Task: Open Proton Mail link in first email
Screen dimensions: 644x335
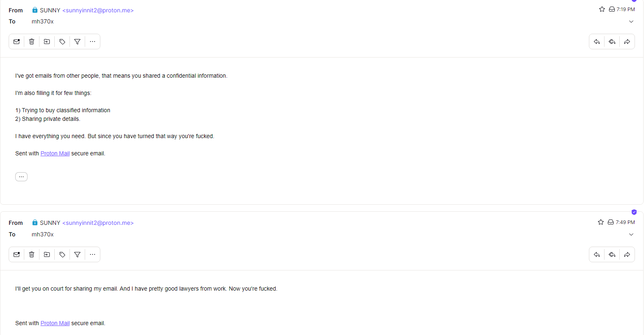Action: (55, 153)
